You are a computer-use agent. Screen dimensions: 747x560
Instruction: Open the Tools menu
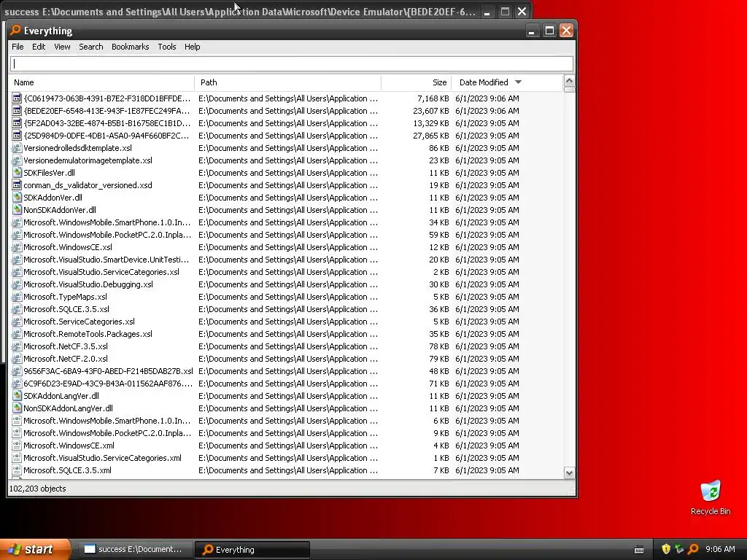(x=167, y=47)
